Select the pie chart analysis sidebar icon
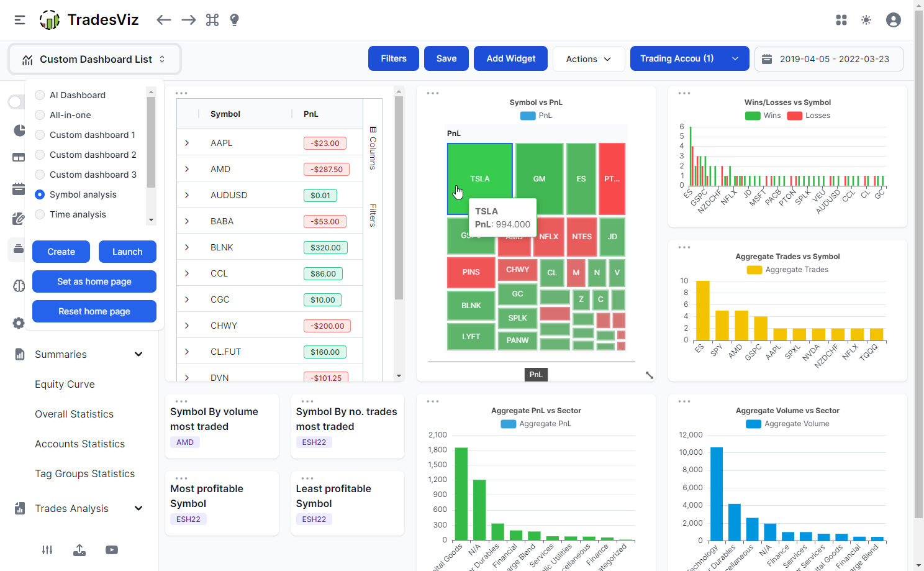The width and height of the screenshot is (924, 571). coord(18,130)
